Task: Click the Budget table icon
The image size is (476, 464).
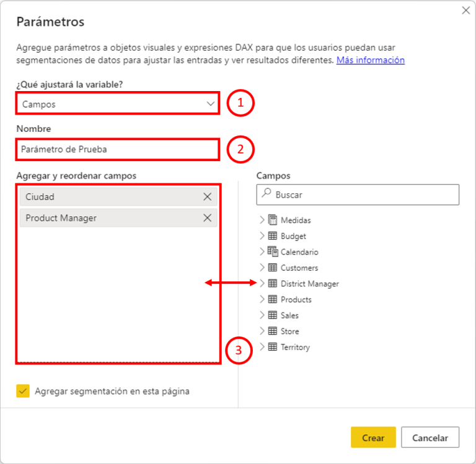Action: click(x=273, y=236)
